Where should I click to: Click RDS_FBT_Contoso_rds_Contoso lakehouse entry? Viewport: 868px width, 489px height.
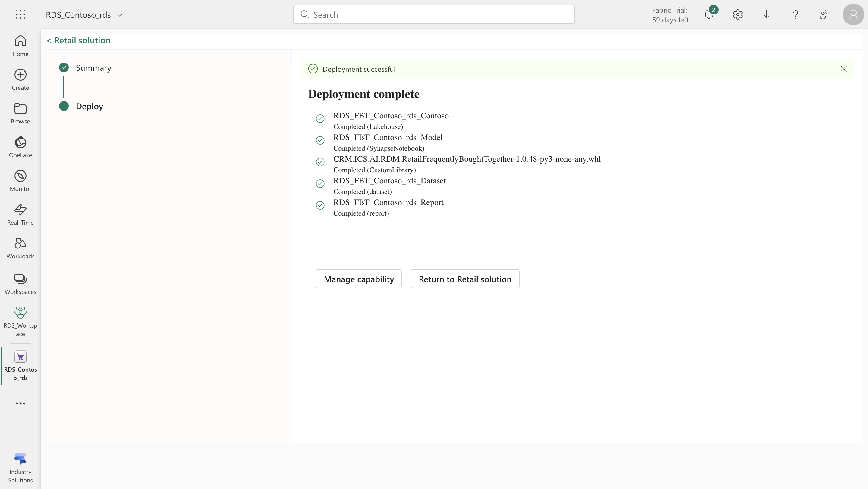click(391, 115)
